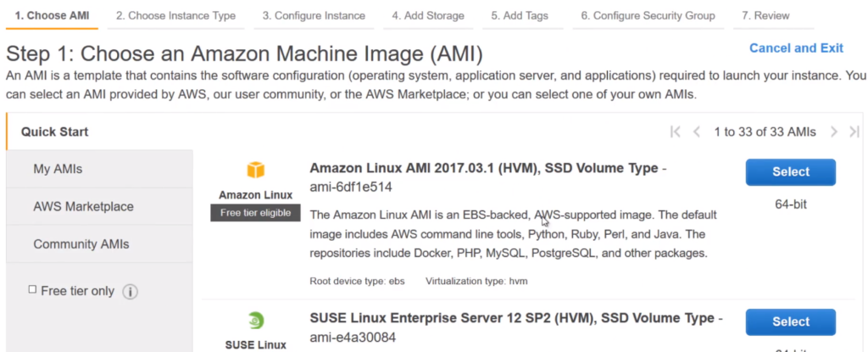Click the info icon beside Free tier only
Viewport: 868px width, 352px height.
[x=130, y=292]
